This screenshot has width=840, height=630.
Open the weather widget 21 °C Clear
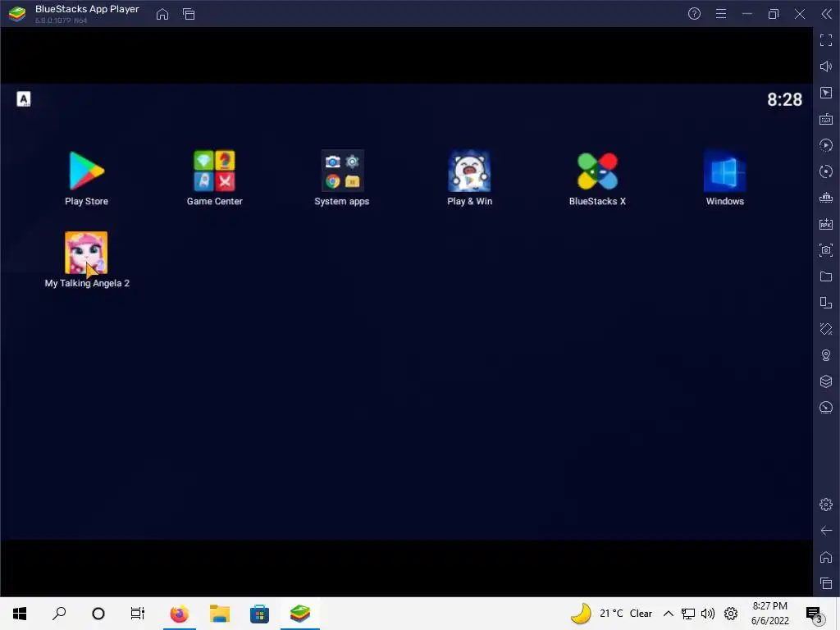pyautogui.click(x=611, y=614)
